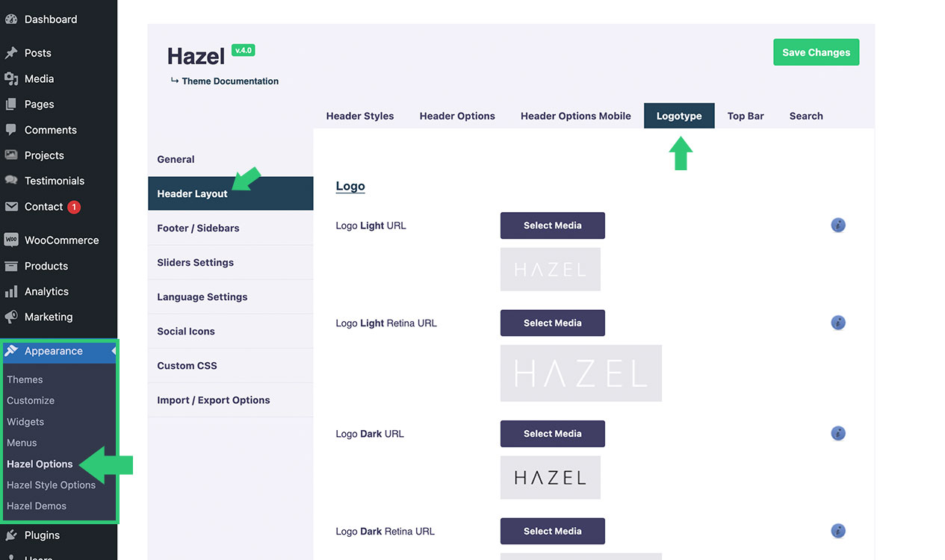Click the Logo Light Retina preview image

click(x=580, y=373)
